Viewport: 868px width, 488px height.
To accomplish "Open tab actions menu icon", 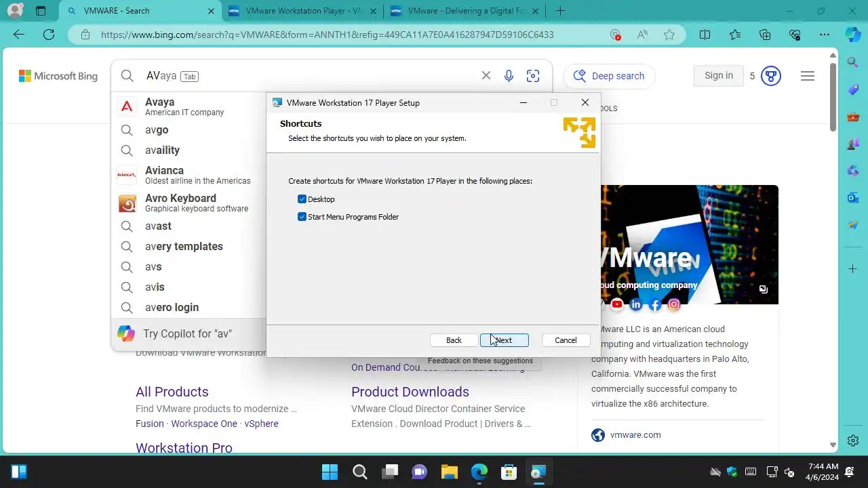I will [41, 11].
